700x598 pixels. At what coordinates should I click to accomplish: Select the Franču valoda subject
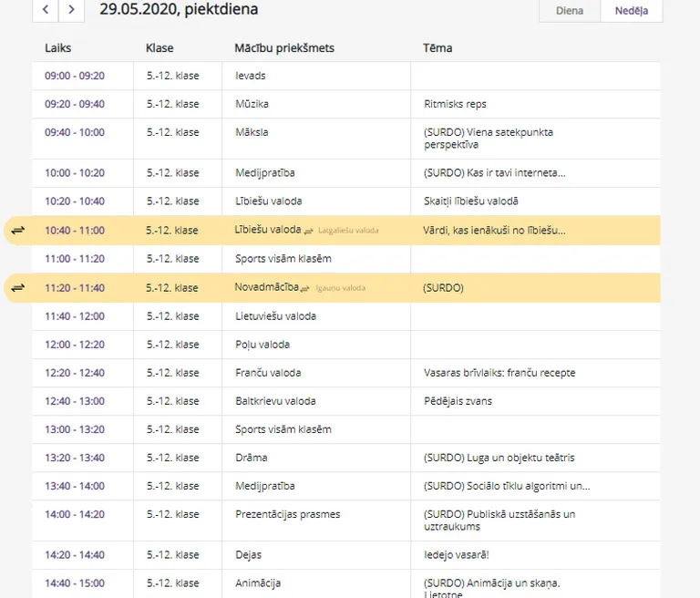(x=268, y=373)
